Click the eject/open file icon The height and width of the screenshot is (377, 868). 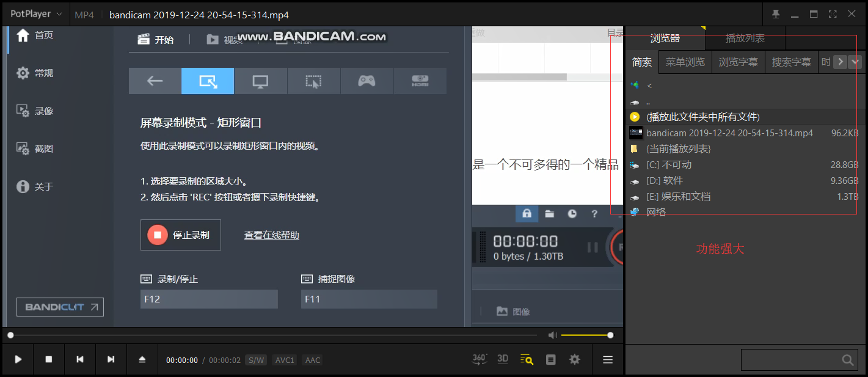(x=142, y=360)
